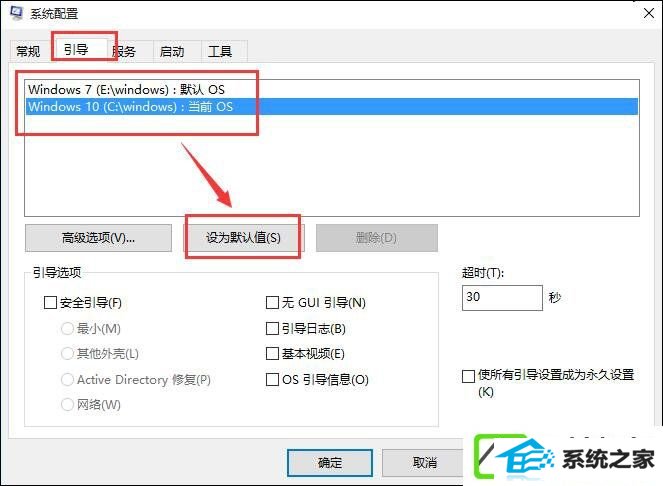Click the 超时 timeout input field

click(x=502, y=297)
